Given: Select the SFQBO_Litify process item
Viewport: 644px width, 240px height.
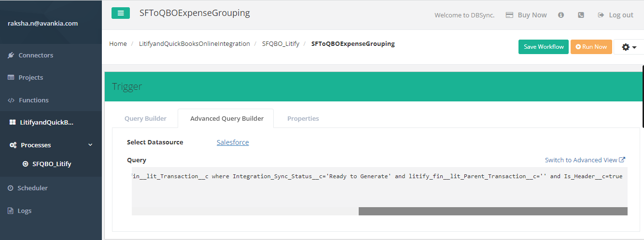Looking at the screenshot, I should [x=51, y=164].
